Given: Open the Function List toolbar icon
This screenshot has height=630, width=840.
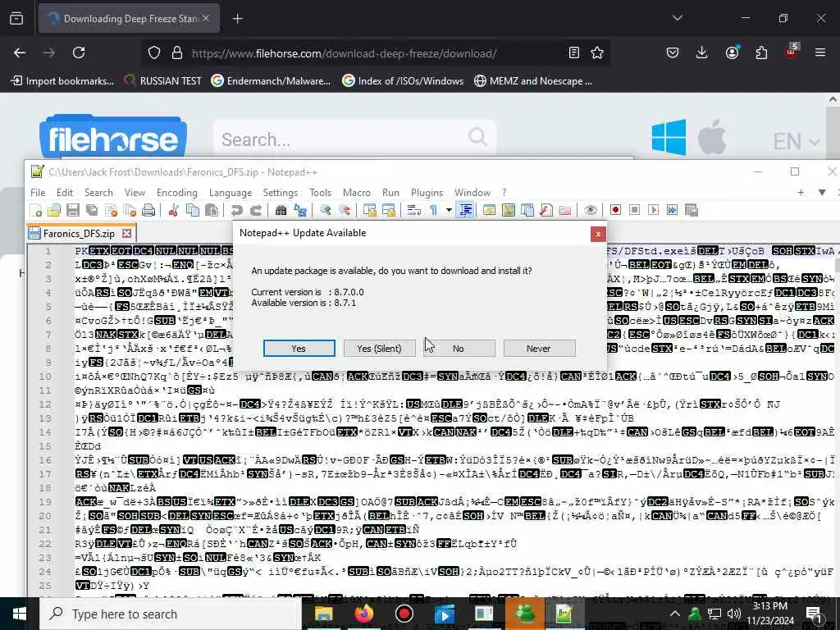Looking at the screenshot, I should (x=546, y=210).
